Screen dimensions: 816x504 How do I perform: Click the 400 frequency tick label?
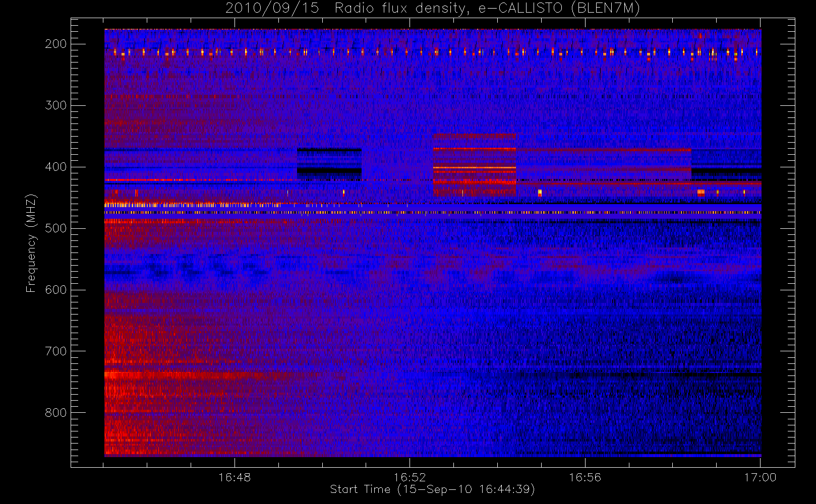56,167
